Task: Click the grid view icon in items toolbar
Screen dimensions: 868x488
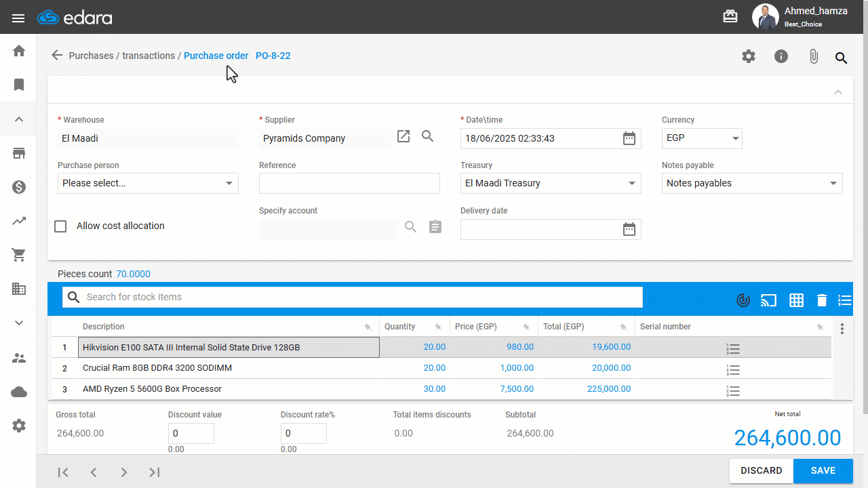Action: (x=797, y=300)
